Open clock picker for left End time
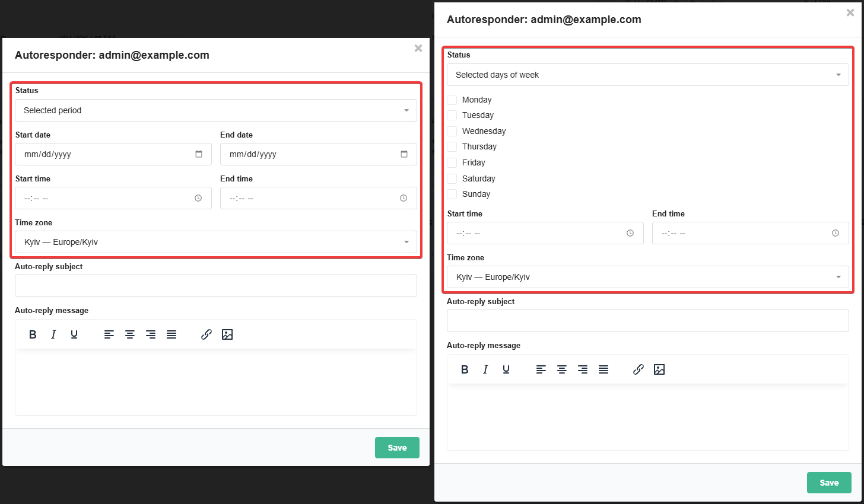 point(404,198)
